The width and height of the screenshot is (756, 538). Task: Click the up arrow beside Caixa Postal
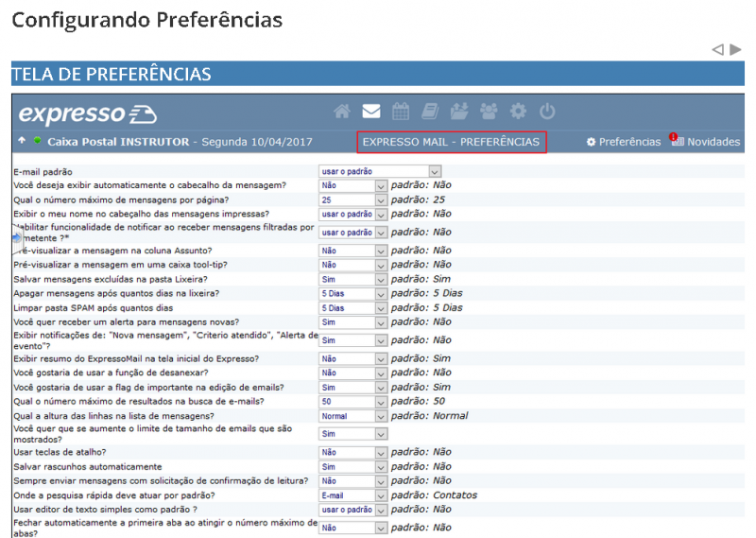(x=22, y=141)
